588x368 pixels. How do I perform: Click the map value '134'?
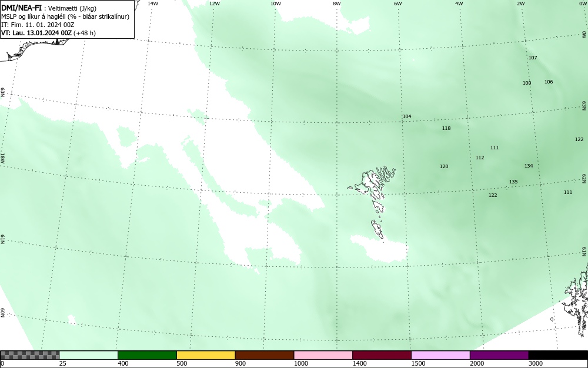pos(529,166)
